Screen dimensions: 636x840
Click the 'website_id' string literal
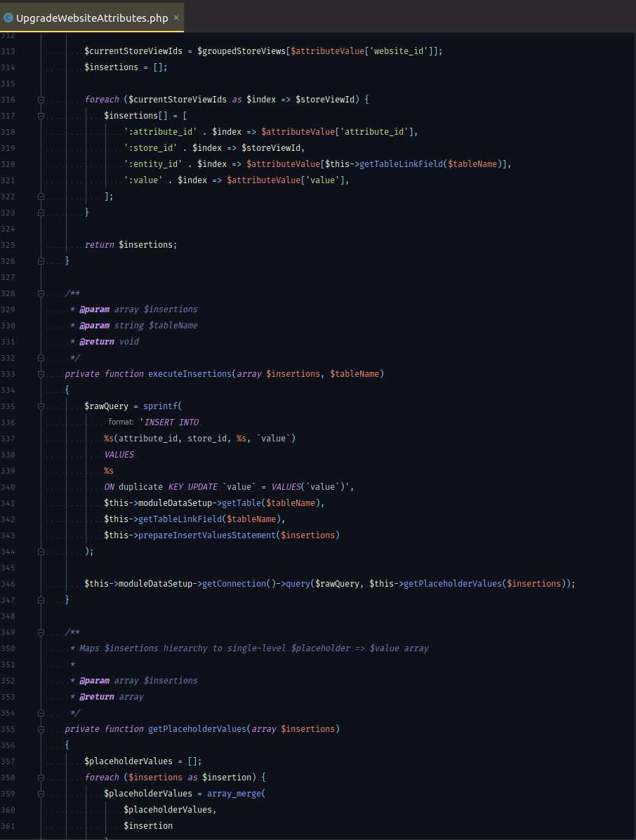pyautogui.click(x=399, y=51)
